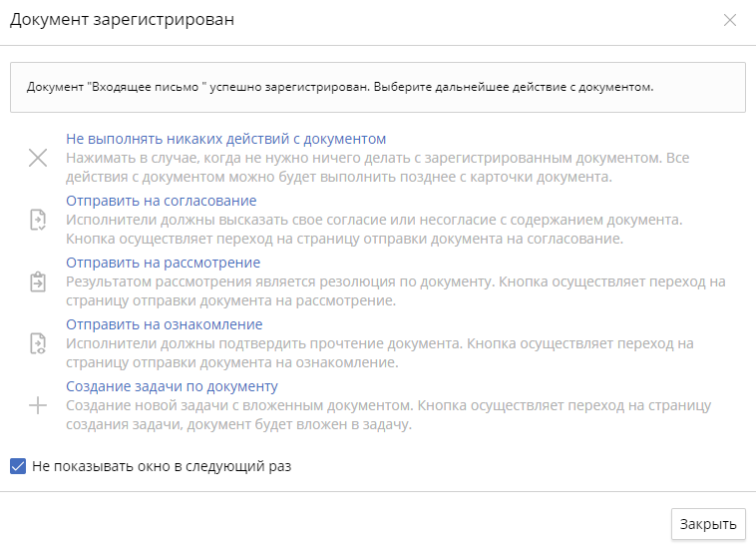Click the description text starting 'Нажимать в случае'
756x548 pixels.
tap(377, 168)
